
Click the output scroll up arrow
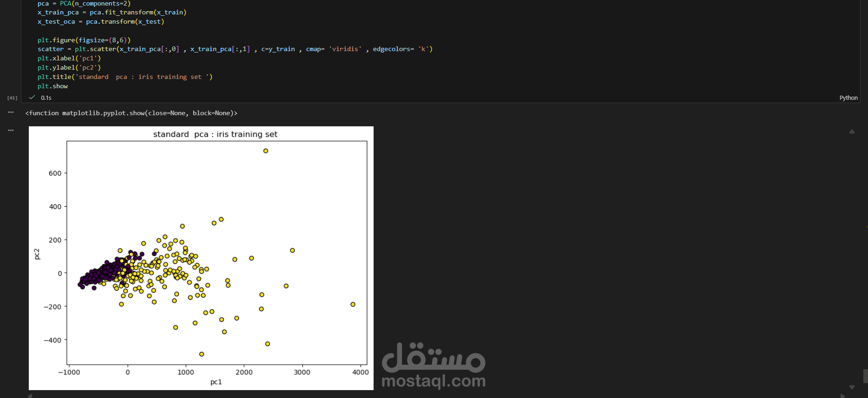coord(852,132)
